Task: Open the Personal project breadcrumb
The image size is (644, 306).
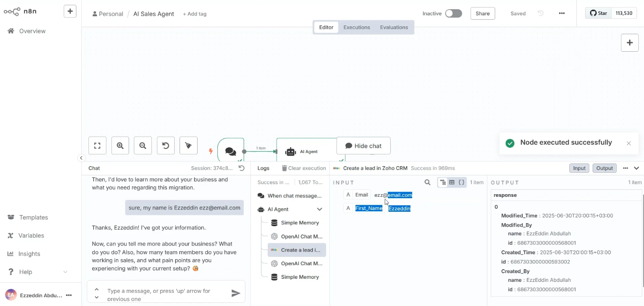Action: point(108,14)
